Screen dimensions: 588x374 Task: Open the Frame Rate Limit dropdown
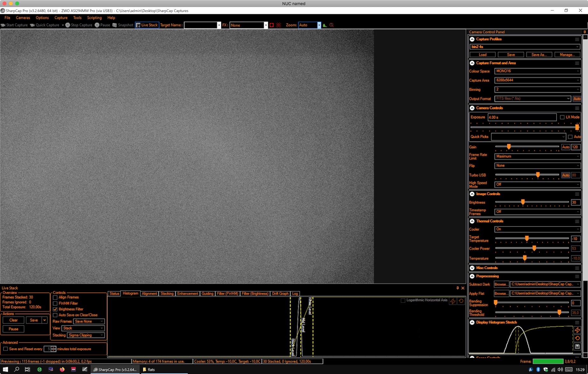[537, 156]
